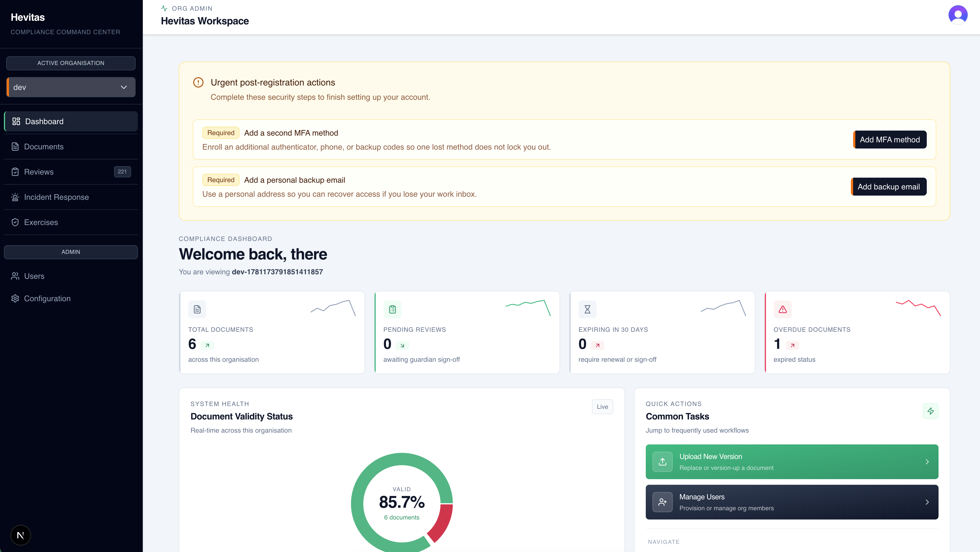The height and width of the screenshot is (552, 980).
Task: Click the Overdue Documents stat card
Action: pyautogui.click(x=857, y=332)
